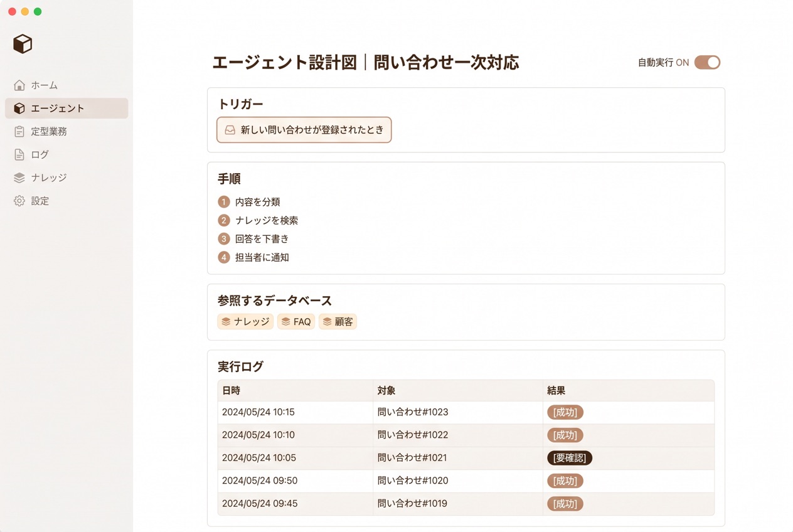Click step number 3 circle

pyautogui.click(x=224, y=239)
